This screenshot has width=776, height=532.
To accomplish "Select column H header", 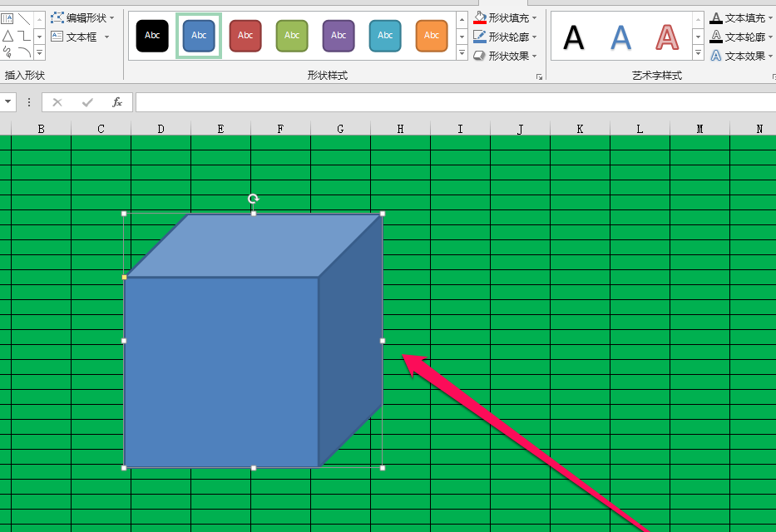I will (400, 128).
